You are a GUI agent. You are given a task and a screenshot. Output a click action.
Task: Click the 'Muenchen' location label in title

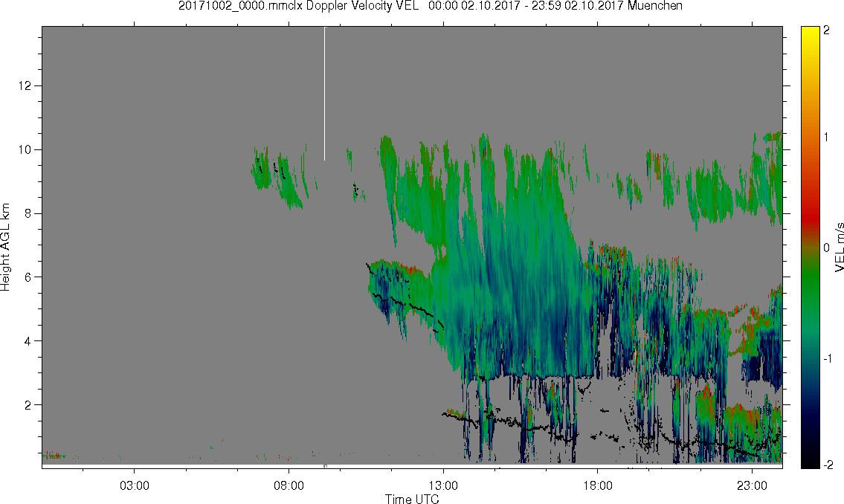coord(654,6)
